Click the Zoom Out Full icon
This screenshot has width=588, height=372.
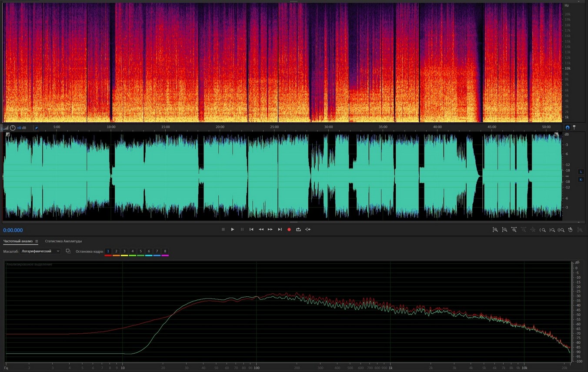click(x=533, y=230)
